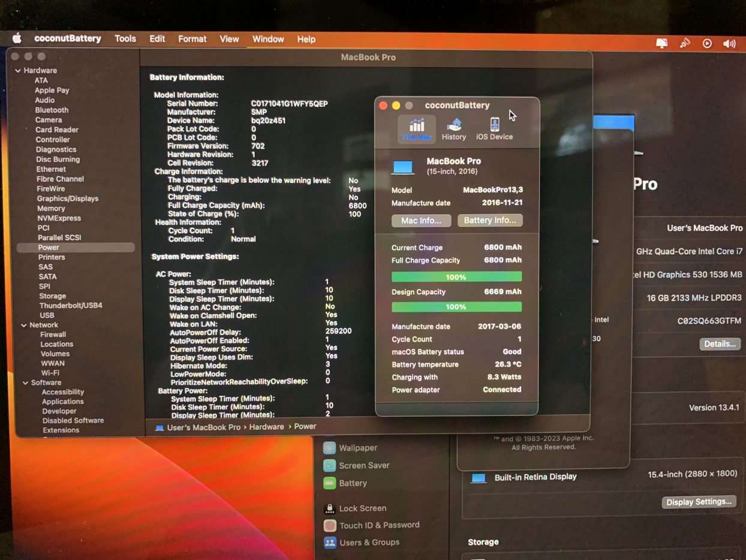
Task: Open the Help menu
Action: tap(306, 40)
